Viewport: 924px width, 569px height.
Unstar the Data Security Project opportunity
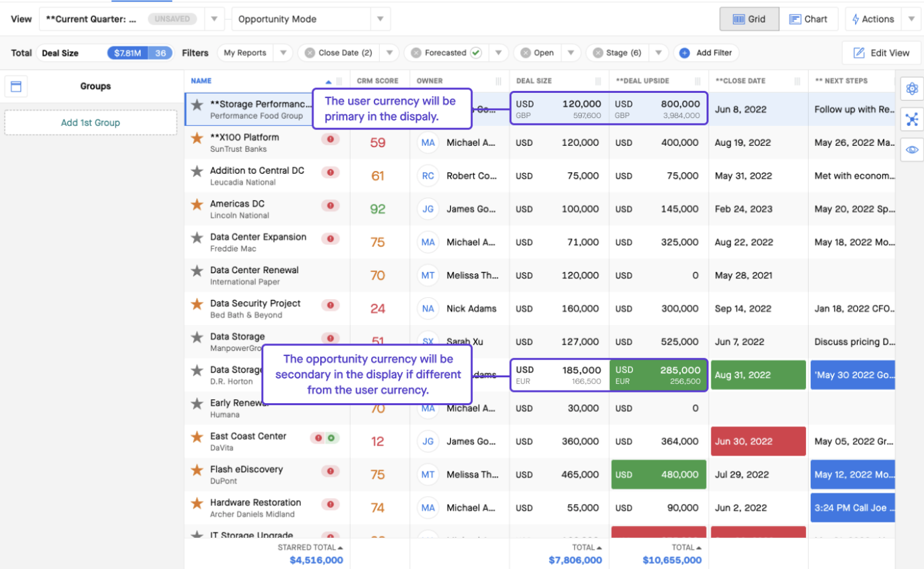point(197,304)
